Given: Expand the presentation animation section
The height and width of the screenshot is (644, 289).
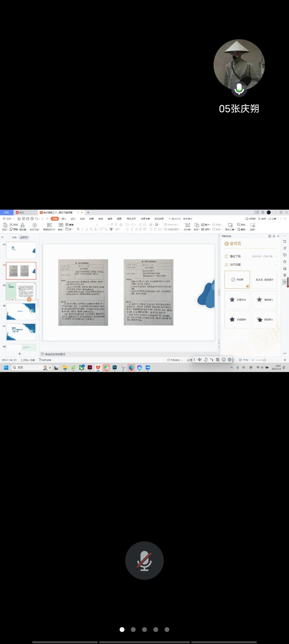Looking at the screenshot, I should [x=276, y=265].
